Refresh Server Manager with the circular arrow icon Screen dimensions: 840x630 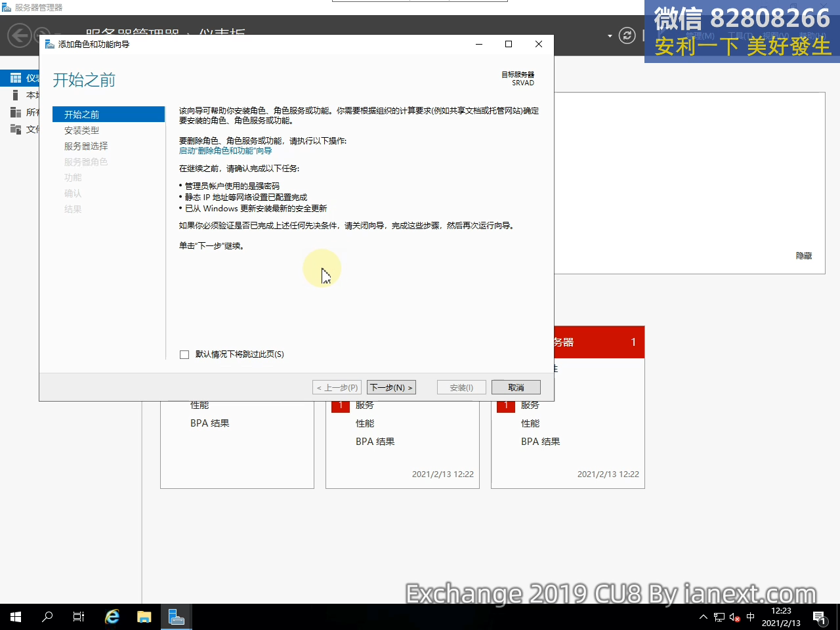pyautogui.click(x=627, y=35)
